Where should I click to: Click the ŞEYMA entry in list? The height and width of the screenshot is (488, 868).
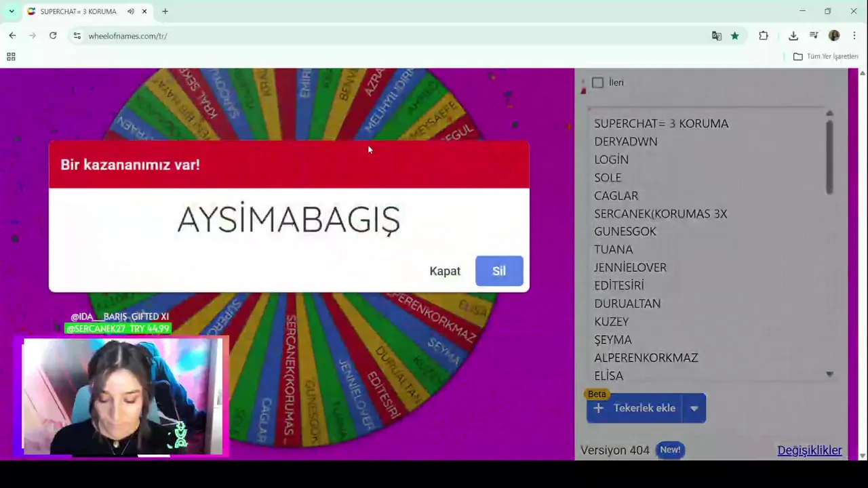[613, 340]
